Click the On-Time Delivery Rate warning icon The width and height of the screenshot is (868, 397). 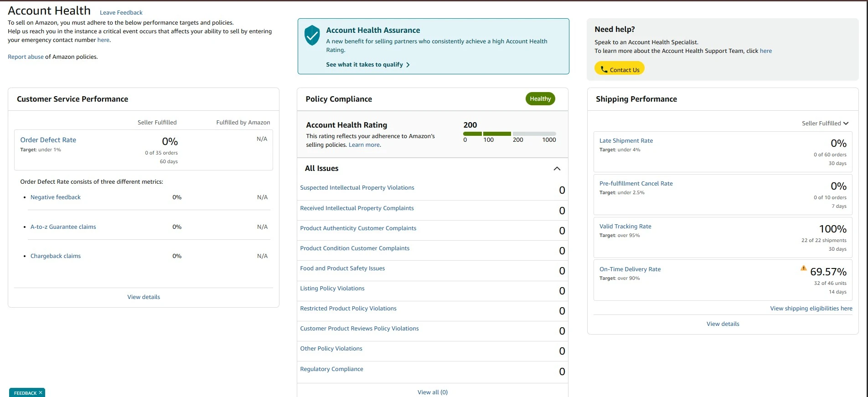pos(803,268)
